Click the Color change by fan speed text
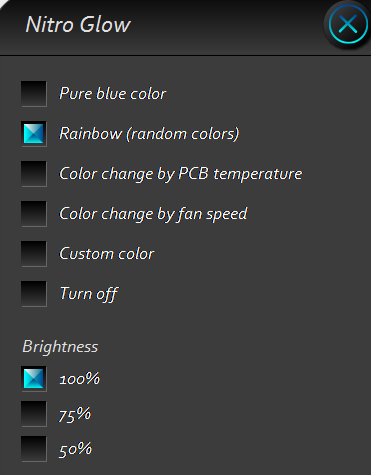The width and height of the screenshot is (371, 475). [153, 214]
